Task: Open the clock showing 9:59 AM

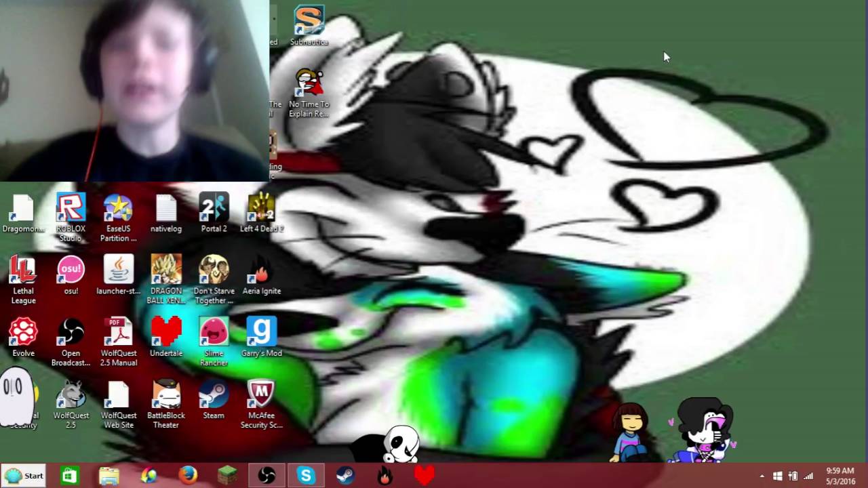Action: [x=840, y=476]
